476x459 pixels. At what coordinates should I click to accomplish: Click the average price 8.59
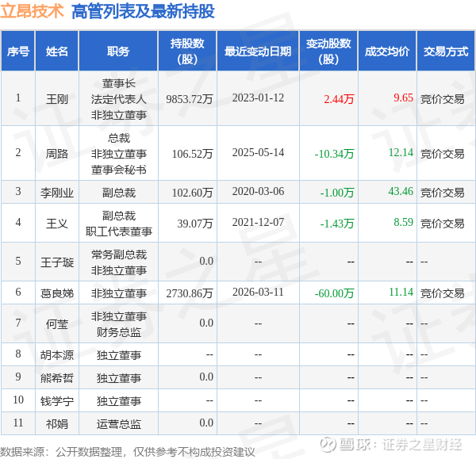pos(404,222)
